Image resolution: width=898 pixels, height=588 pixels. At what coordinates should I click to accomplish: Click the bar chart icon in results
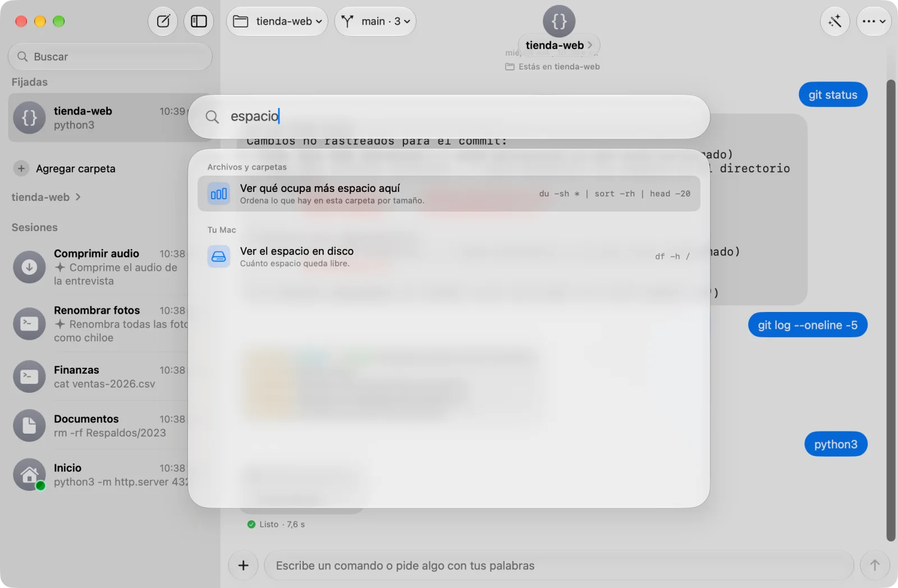[x=219, y=194]
